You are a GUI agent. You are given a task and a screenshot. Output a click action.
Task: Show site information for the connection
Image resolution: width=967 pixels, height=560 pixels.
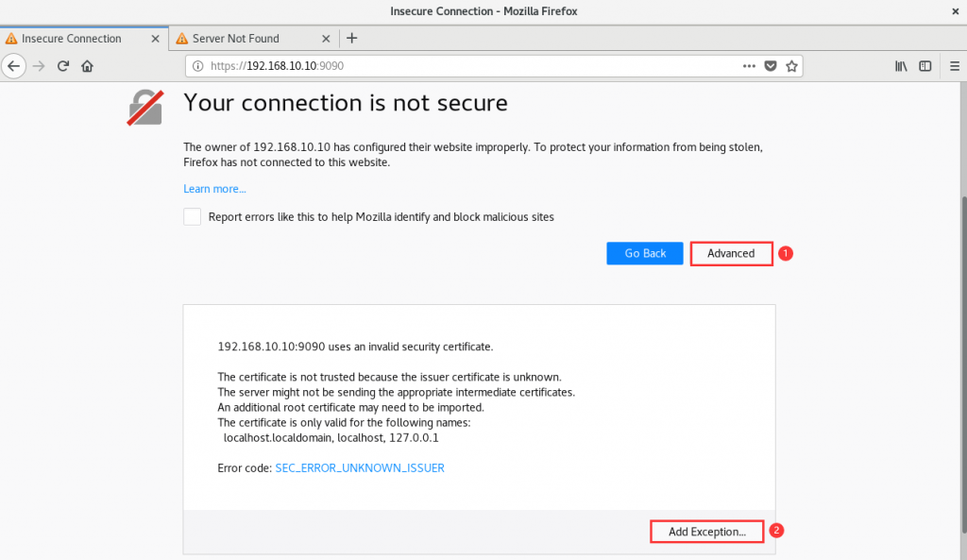coord(197,66)
